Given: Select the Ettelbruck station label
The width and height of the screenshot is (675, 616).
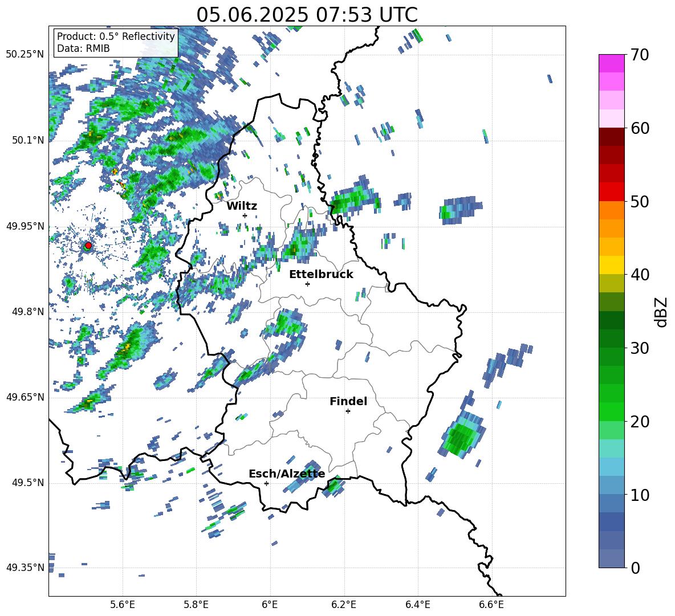Looking at the screenshot, I should 321,275.
